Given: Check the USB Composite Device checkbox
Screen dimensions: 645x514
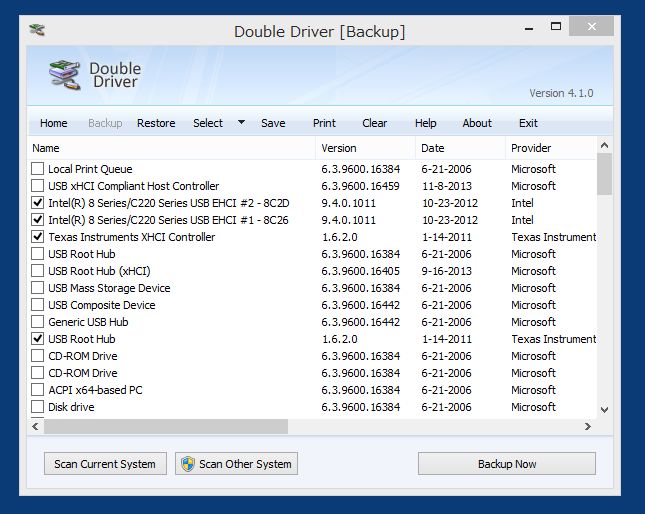Looking at the screenshot, I should 37,305.
